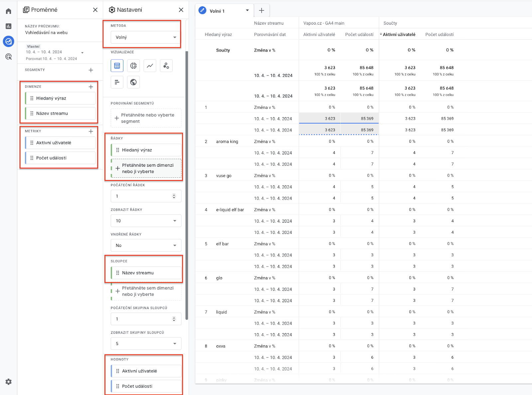
Task: Open Zobrazit řádky dropdown showing 10
Action: [x=146, y=221]
